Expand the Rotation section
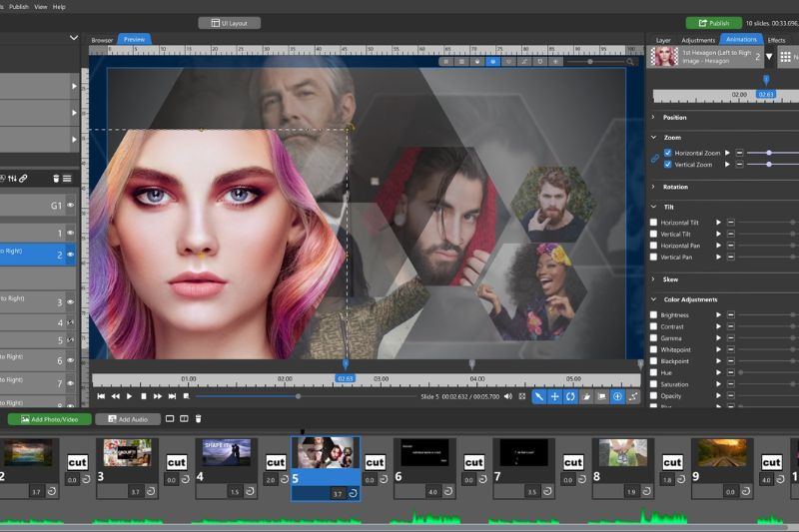Viewport: 799px width, 532px height. [653, 187]
